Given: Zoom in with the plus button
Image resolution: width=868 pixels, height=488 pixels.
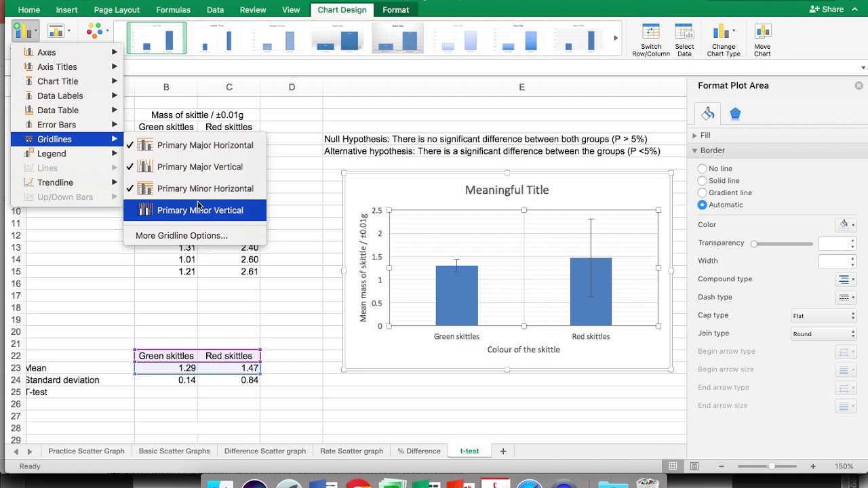Looking at the screenshot, I should (x=813, y=466).
